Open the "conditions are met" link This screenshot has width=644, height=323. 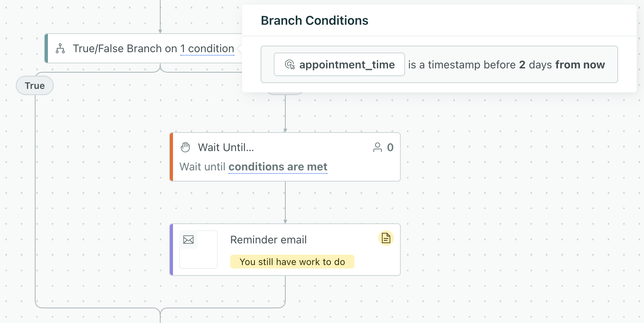278,167
